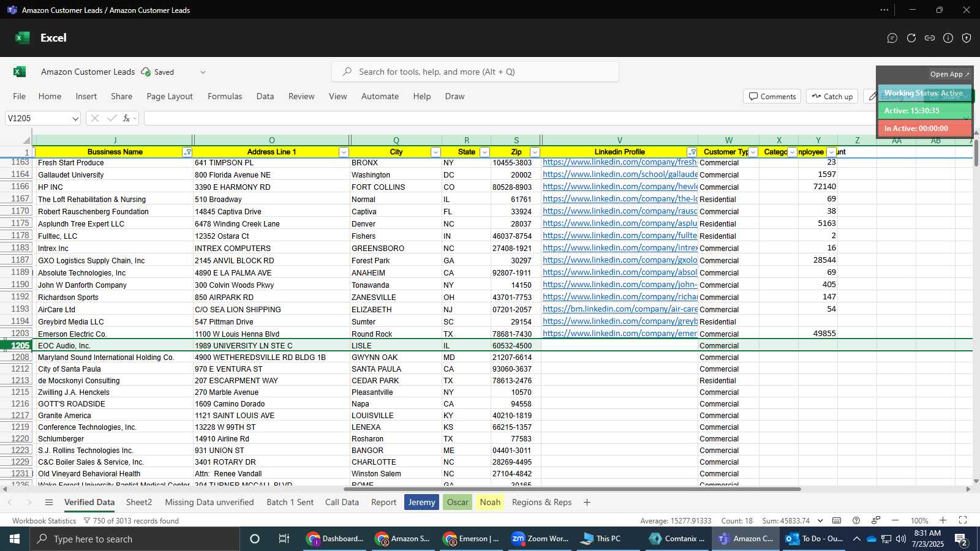Image resolution: width=980 pixels, height=551 pixels.
Task: Show hidden tray icons with the caret
Action: click(856, 539)
